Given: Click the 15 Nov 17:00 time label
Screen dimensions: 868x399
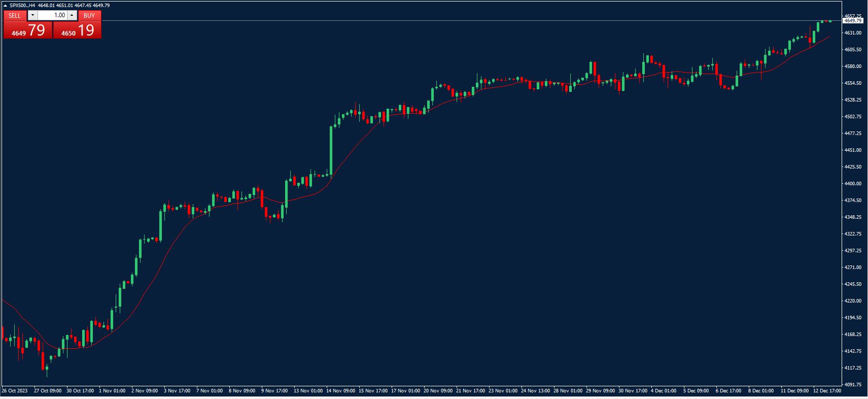Looking at the screenshot, I should [x=373, y=391].
